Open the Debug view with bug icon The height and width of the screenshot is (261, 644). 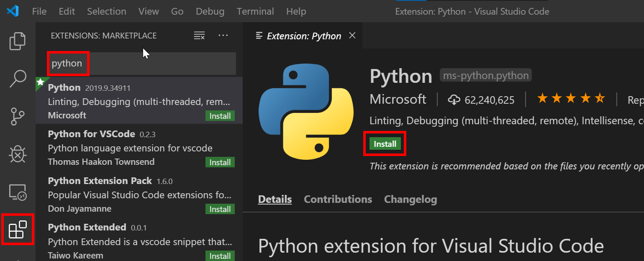(18, 154)
